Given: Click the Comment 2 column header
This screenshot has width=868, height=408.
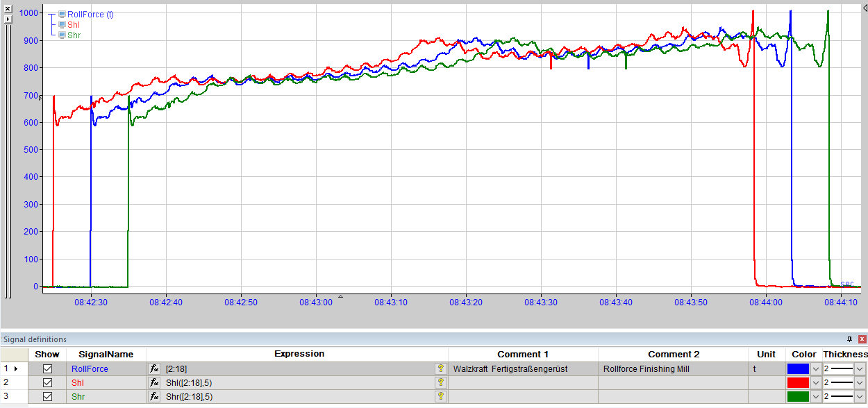Looking at the screenshot, I should coord(674,354).
